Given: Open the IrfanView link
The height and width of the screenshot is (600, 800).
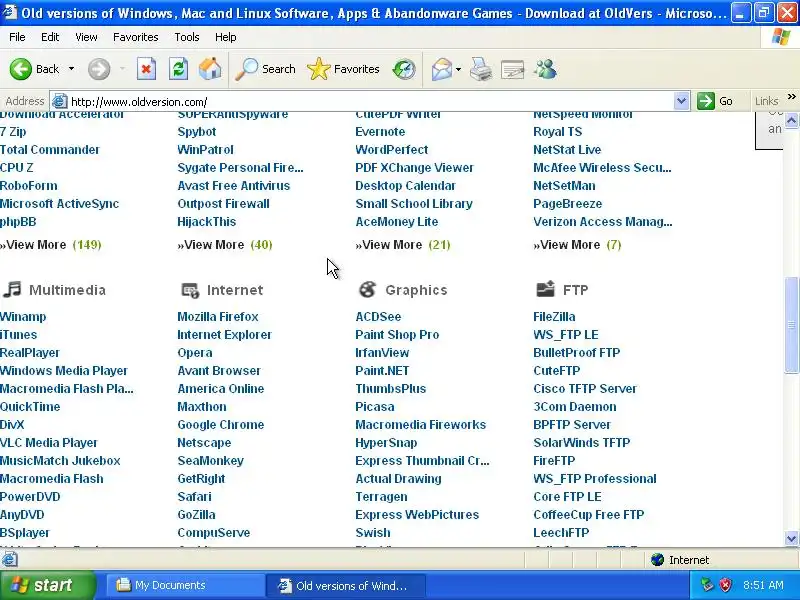Looking at the screenshot, I should pyautogui.click(x=382, y=353).
